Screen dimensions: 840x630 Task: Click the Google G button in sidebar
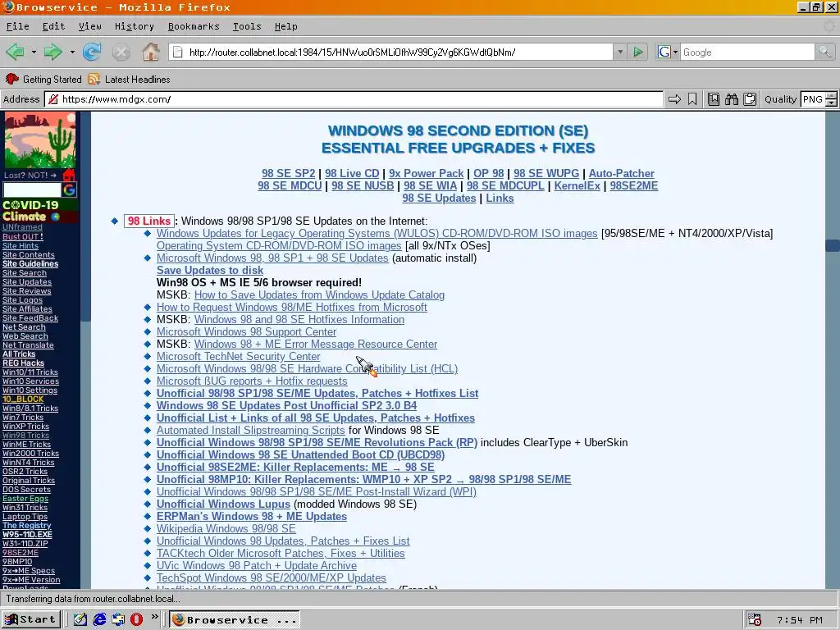pyautogui.click(x=69, y=189)
